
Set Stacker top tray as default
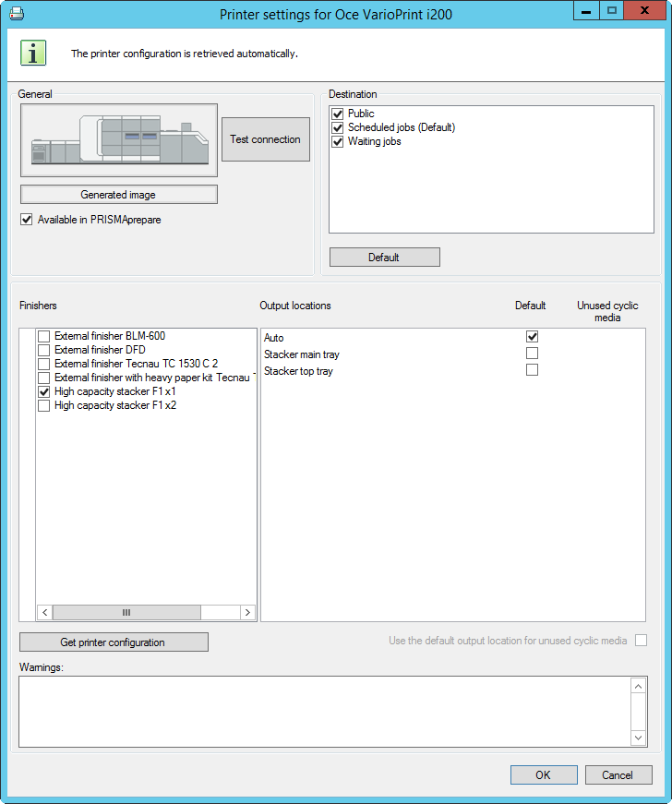532,370
